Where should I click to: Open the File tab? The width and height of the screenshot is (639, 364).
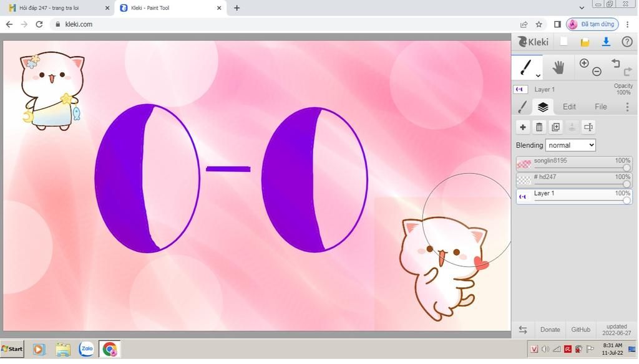(x=601, y=107)
